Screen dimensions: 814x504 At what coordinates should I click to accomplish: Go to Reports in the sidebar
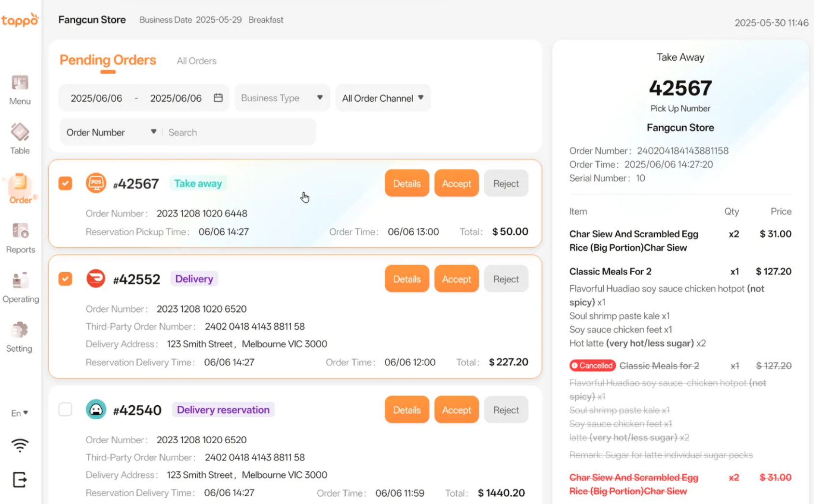[x=20, y=238]
